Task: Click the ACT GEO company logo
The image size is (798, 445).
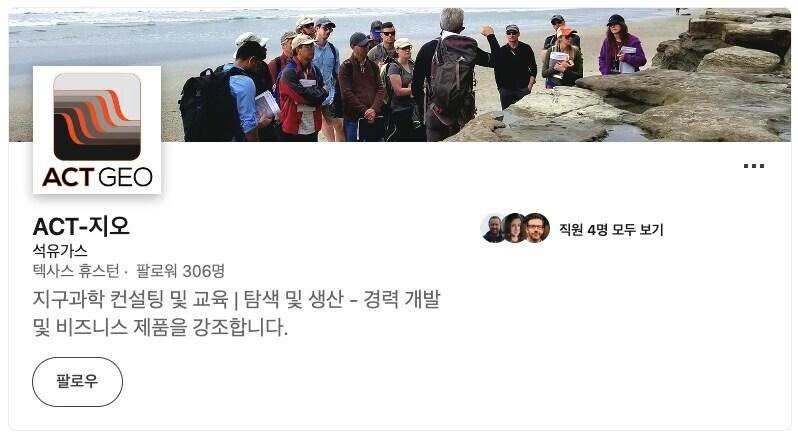Action: click(x=97, y=130)
